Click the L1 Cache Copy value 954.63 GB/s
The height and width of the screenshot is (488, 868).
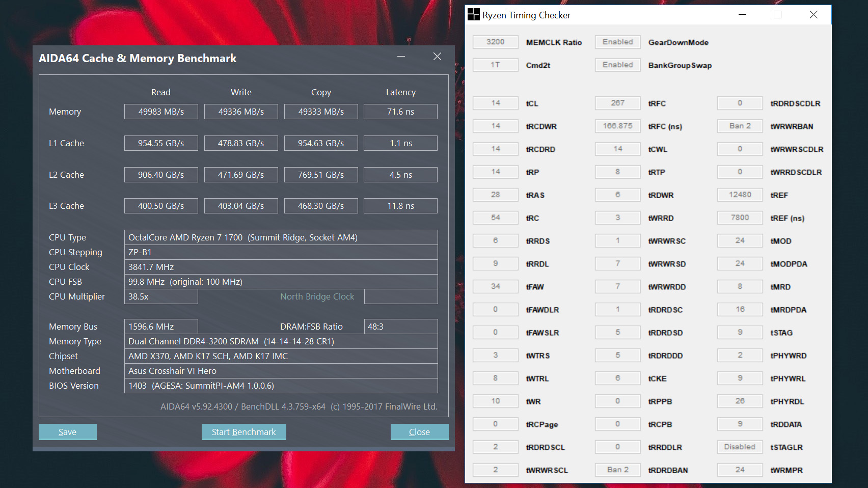[321, 143]
